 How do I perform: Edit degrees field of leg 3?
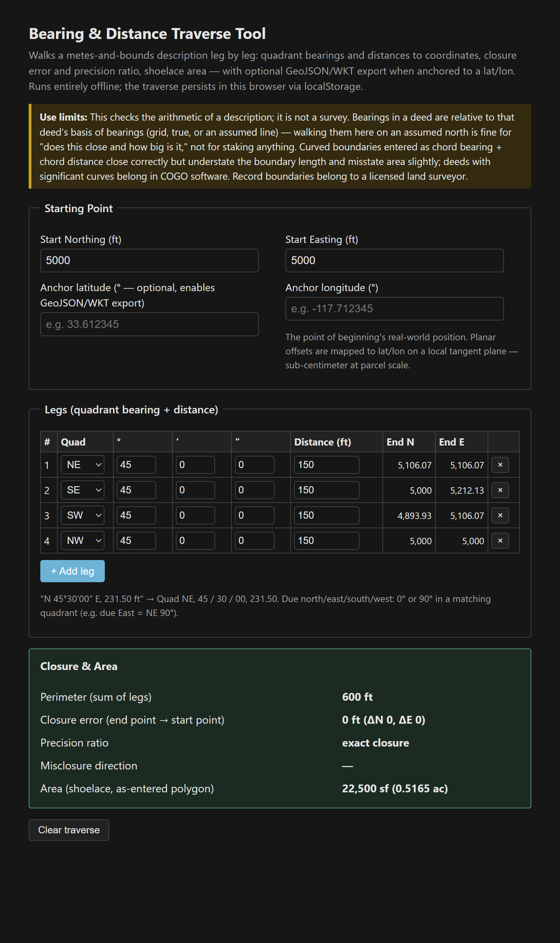136,515
